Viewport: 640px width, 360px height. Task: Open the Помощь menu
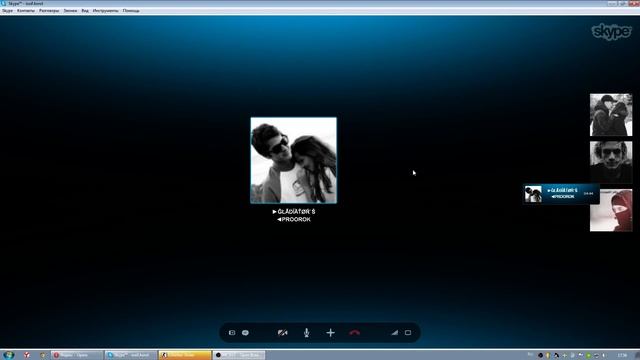[x=131, y=11]
